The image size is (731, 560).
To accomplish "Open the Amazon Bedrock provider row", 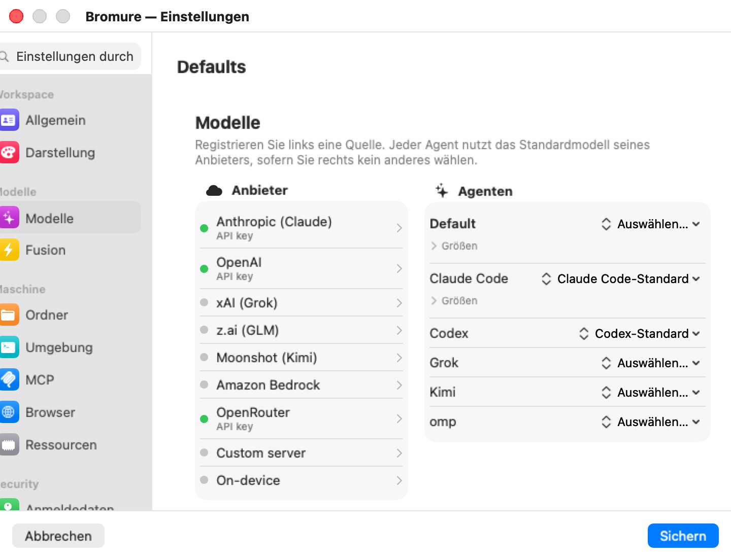I will [302, 385].
